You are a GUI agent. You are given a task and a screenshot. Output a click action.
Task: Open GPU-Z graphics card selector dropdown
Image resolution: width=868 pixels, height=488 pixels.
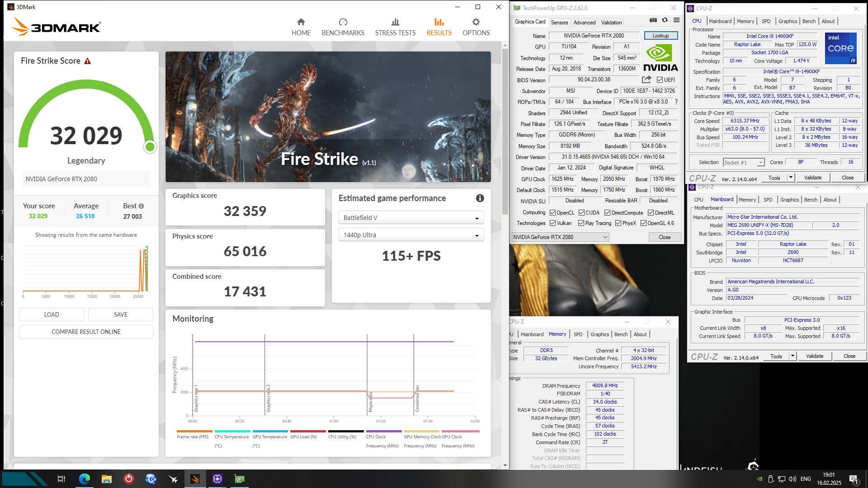(560, 237)
